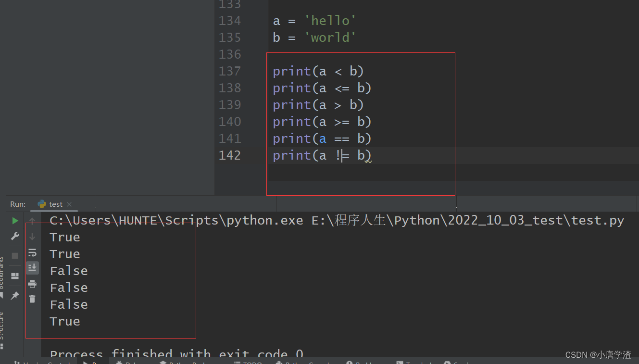Click the gray Stop process square icon
This screenshot has height=364, width=639.
point(15,255)
